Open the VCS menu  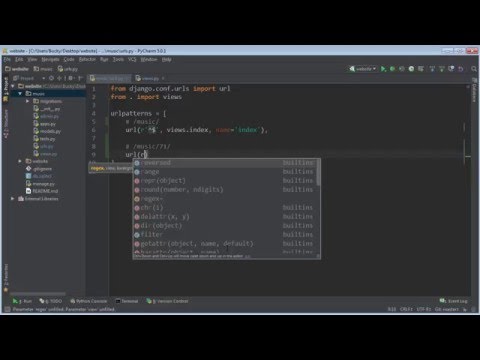(132, 59)
